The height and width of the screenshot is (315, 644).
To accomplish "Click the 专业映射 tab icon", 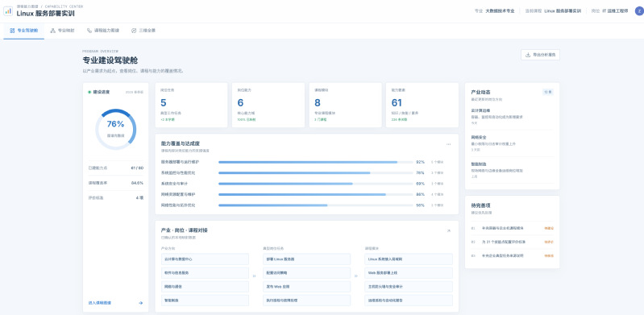I will pyautogui.click(x=52, y=31).
